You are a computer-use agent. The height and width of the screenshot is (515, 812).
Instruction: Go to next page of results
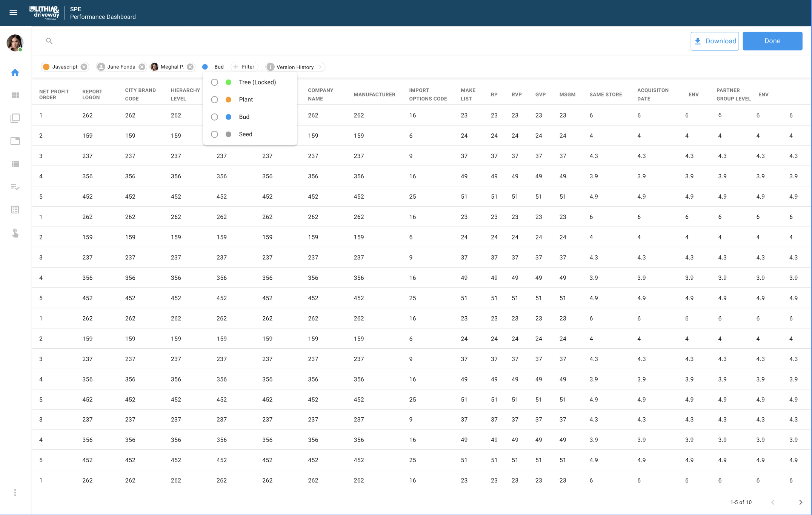coord(800,502)
